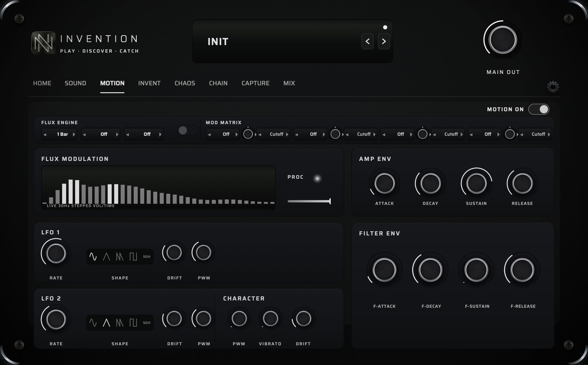
Task: Select triangle wave shape for LFO 1
Action: click(106, 256)
